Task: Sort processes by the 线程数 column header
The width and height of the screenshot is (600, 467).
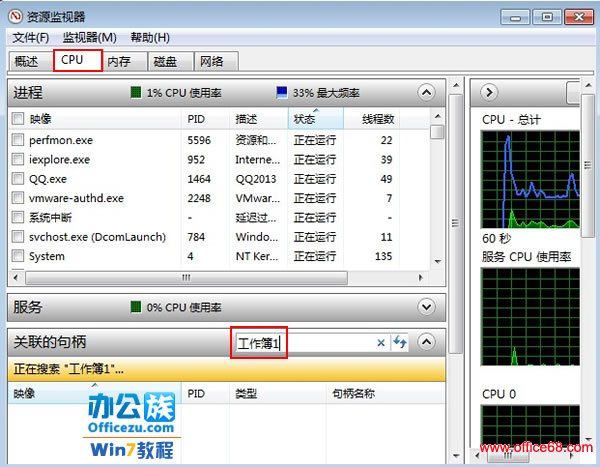Action: [x=372, y=119]
